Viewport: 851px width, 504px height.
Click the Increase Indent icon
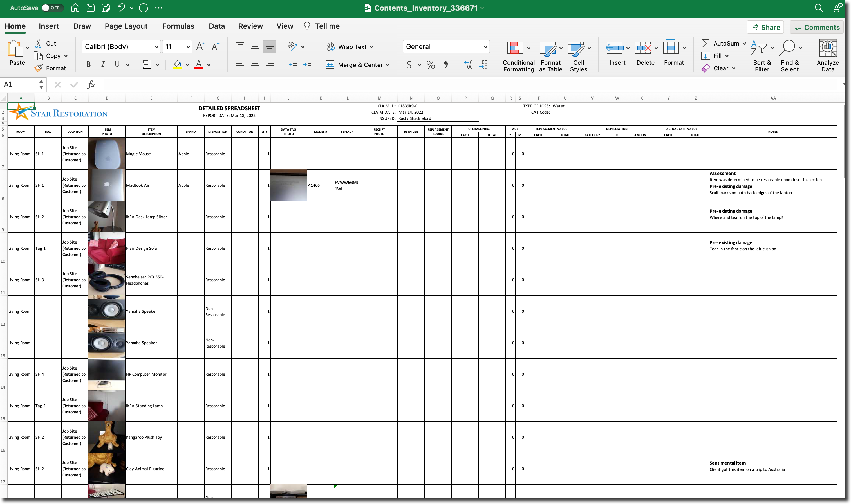[x=307, y=64]
